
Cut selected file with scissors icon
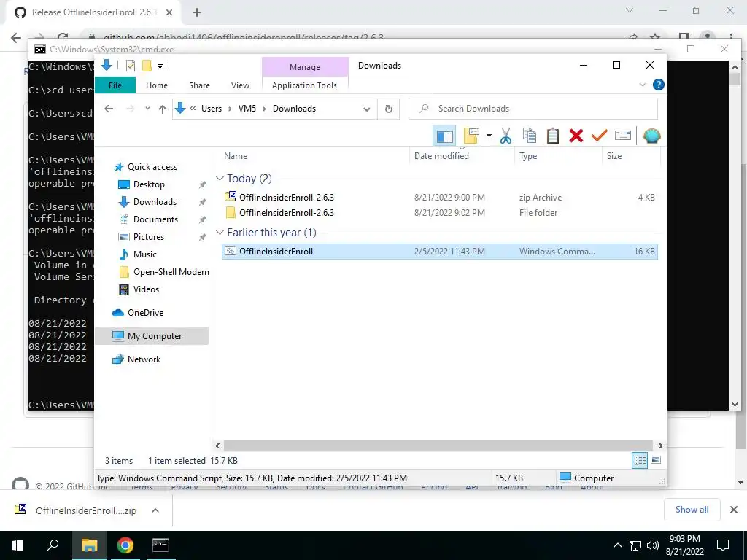point(506,136)
